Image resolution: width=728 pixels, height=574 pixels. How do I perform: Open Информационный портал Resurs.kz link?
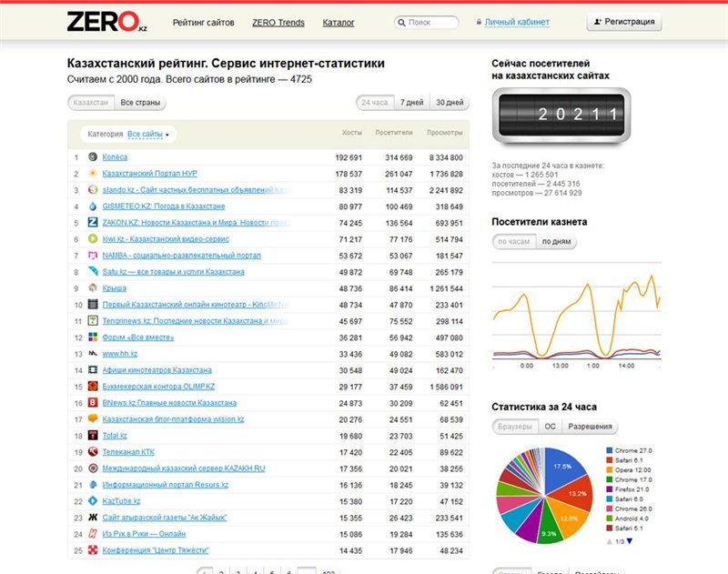point(166,485)
